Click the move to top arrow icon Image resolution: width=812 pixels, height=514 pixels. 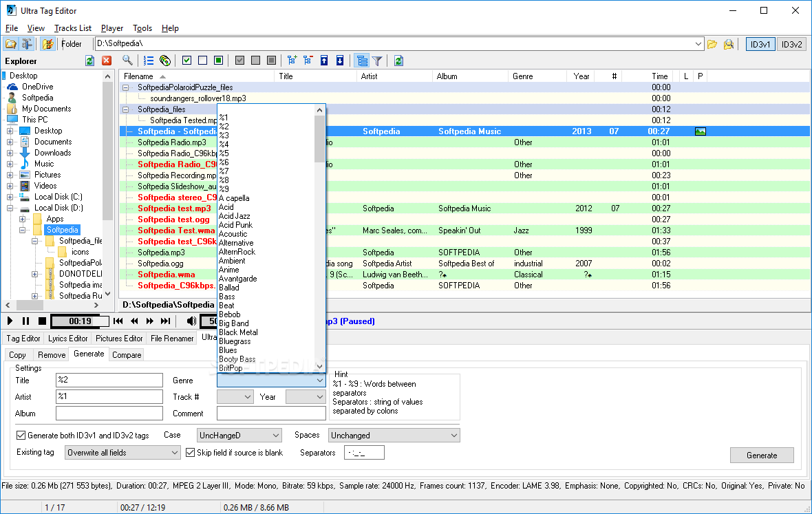324,61
